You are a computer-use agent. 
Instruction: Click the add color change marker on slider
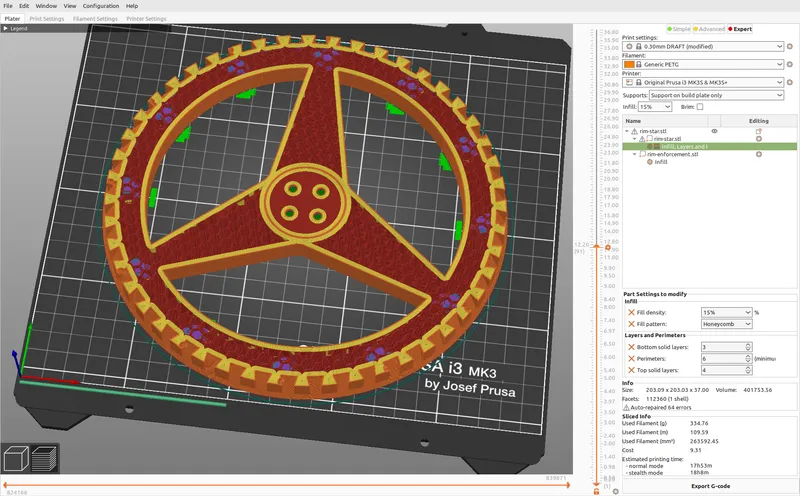click(x=608, y=247)
